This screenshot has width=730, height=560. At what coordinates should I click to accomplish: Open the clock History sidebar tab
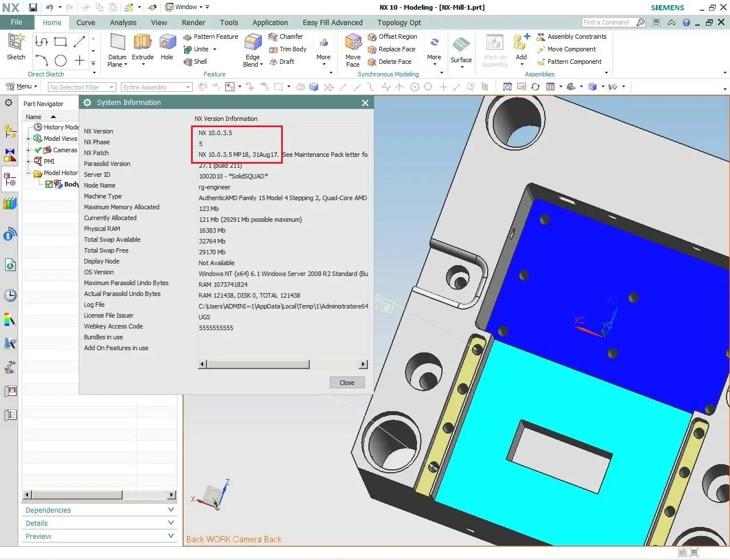click(x=10, y=295)
